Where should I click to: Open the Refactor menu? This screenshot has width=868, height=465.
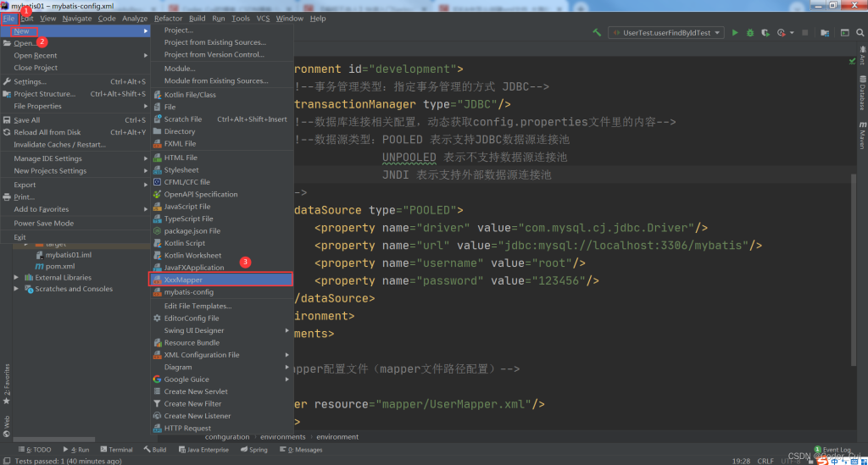click(x=169, y=19)
